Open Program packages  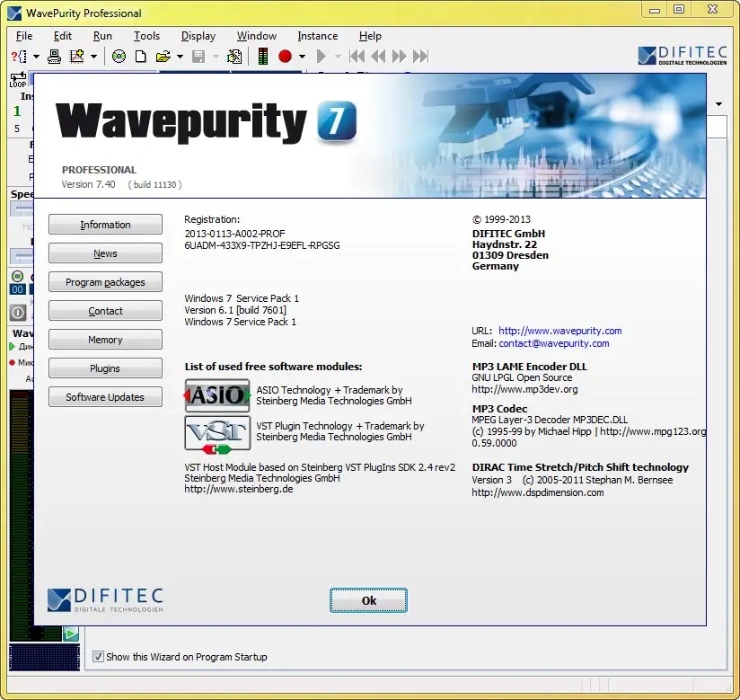[x=105, y=282]
